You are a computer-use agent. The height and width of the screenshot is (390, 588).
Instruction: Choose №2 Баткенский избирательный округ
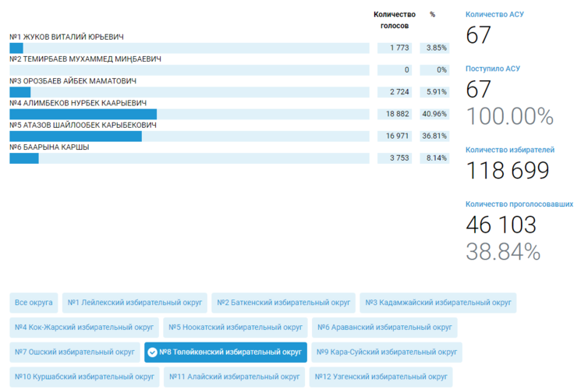[284, 303]
